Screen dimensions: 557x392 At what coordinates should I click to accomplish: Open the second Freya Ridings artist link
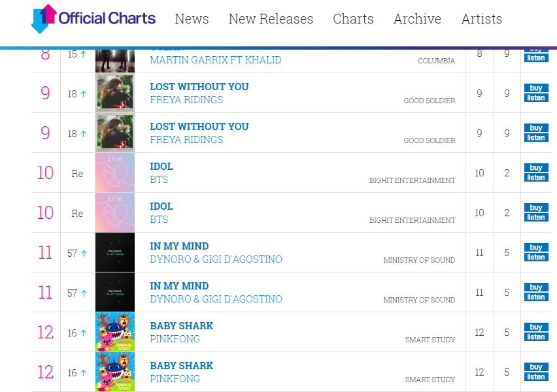tap(186, 140)
